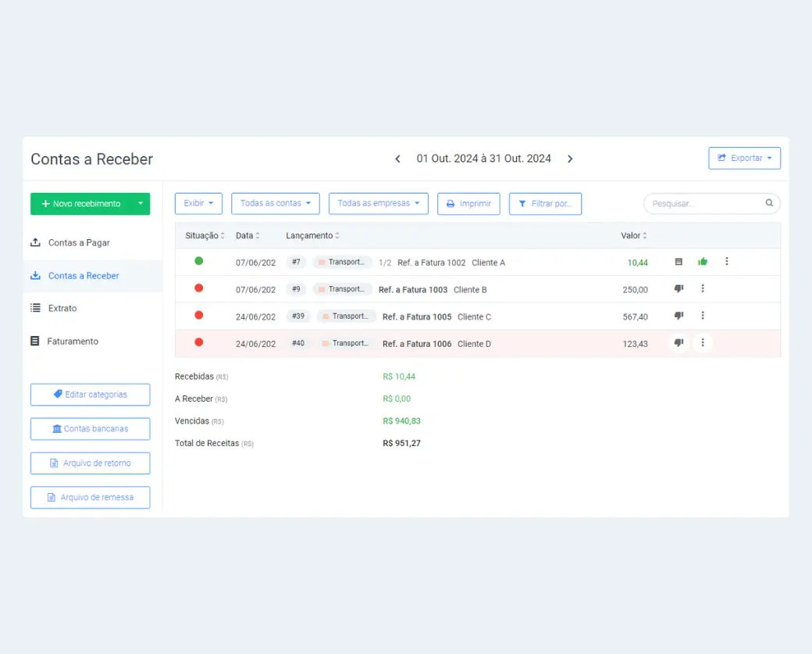Open the Exportar dropdown menu
Image resolution: width=812 pixels, height=654 pixels.
744,158
